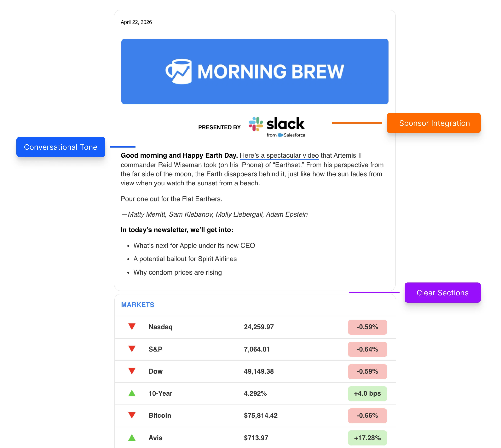
Task: Click the S&P index name
Action: point(155,349)
